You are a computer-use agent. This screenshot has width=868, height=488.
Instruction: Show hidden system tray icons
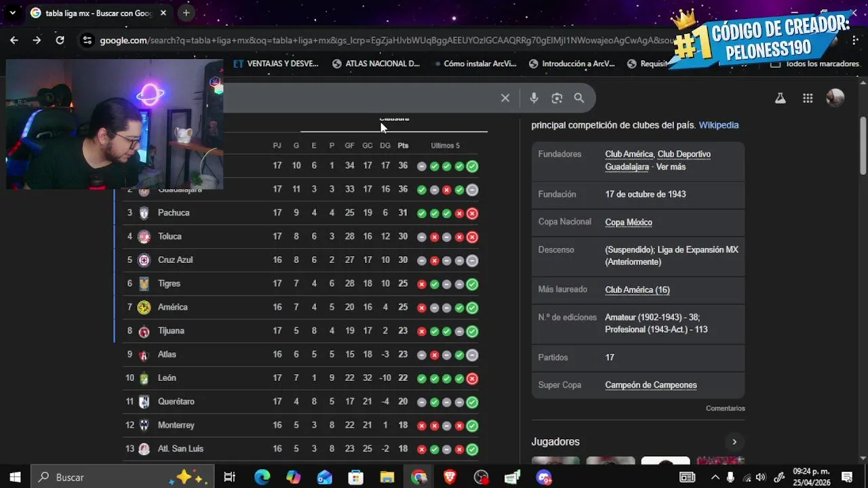(x=715, y=477)
